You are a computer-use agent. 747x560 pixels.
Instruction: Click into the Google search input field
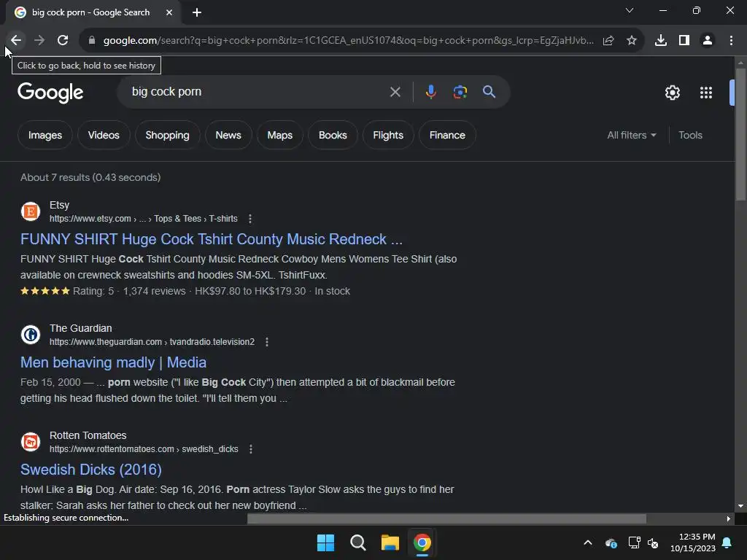tap(258, 92)
